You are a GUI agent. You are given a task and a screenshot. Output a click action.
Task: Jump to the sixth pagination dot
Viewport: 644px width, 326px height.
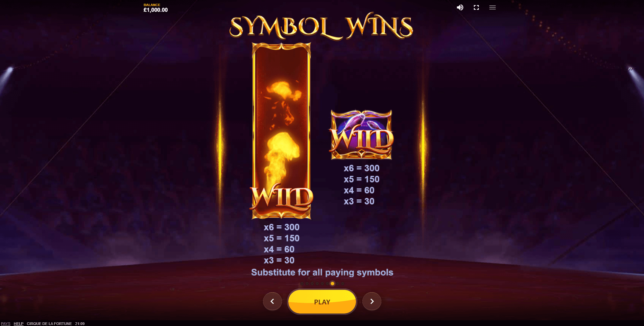327,284
